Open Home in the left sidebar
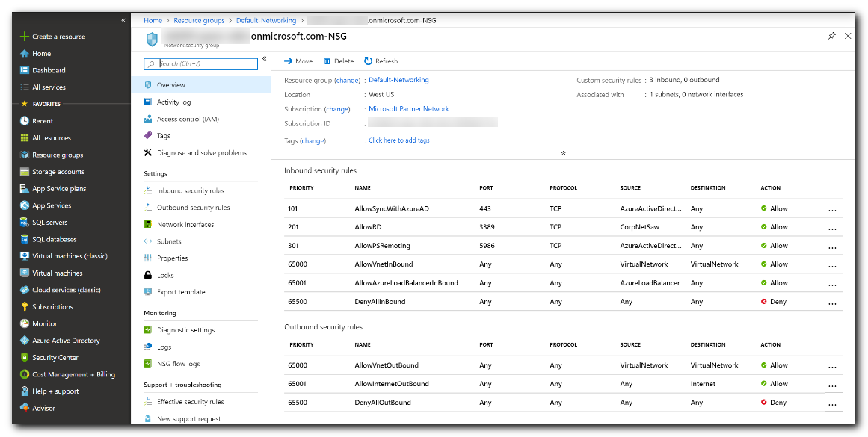 [x=42, y=54]
